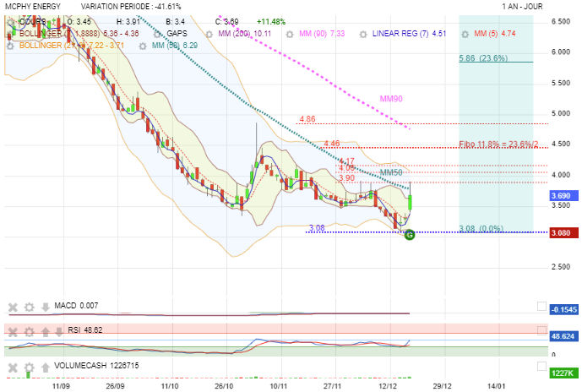The height and width of the screenshot is (392, 582).
Task: Click green volume tag 1227K
Action: point(563,373)
